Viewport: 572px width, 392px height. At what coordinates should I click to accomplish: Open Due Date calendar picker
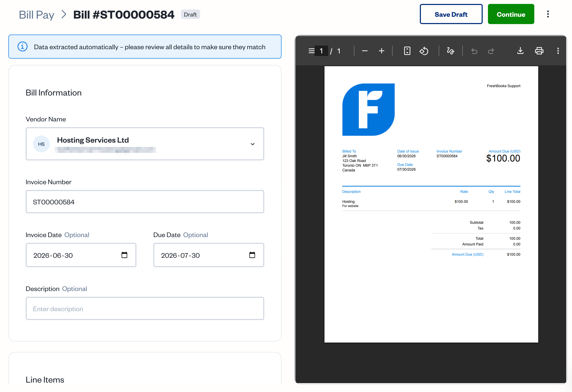(252, 255)
